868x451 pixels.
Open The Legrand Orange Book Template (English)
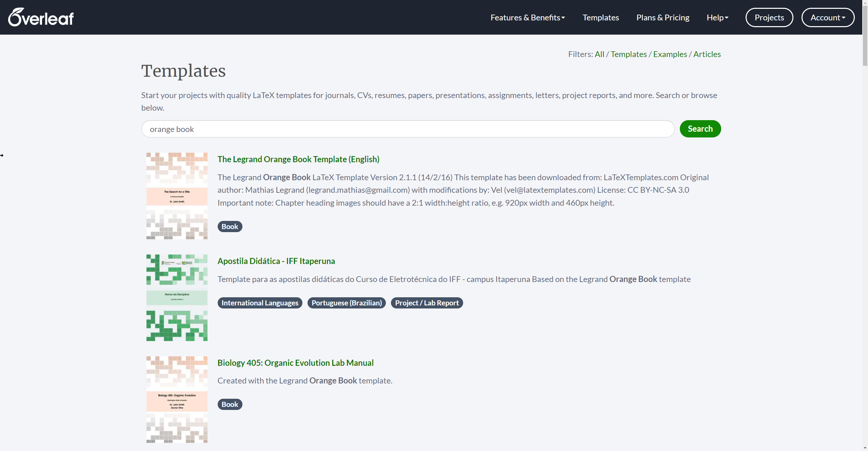point(298,159)
